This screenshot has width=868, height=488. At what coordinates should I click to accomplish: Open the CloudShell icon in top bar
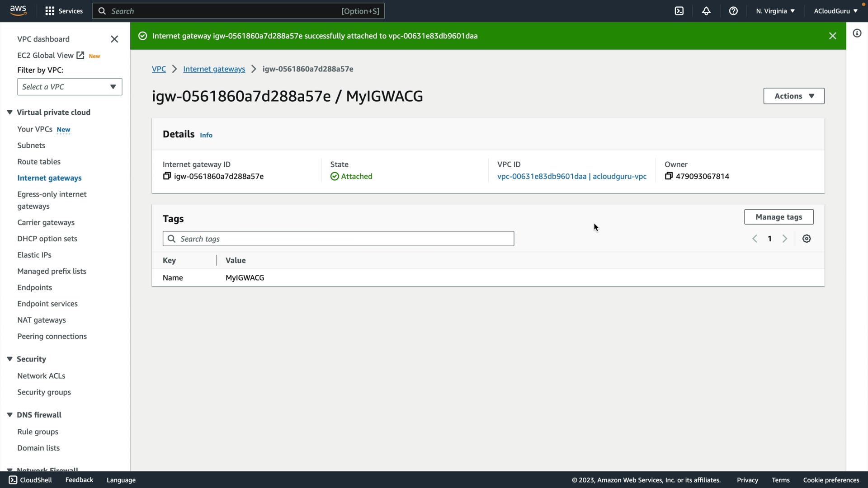click(679, 11)
